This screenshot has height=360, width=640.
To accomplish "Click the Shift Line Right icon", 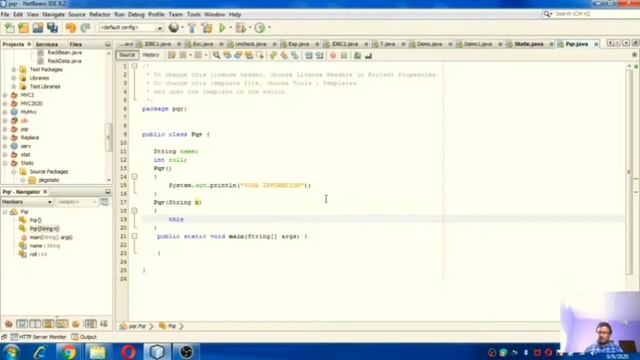I will 319,55.
